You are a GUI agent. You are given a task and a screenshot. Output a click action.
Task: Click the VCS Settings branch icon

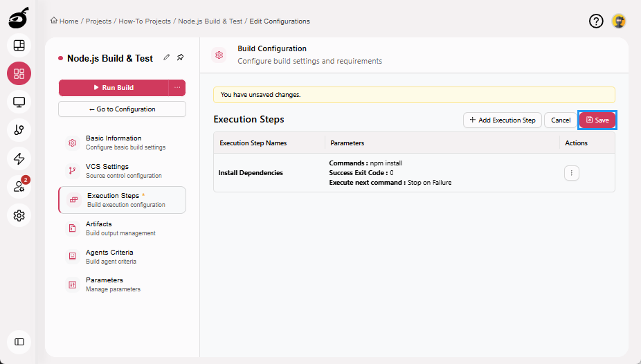73,171
